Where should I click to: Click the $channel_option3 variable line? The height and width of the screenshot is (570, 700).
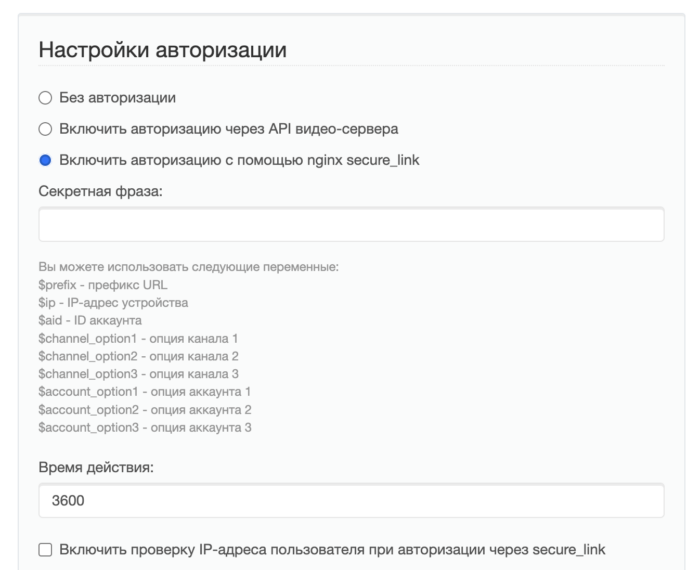pos(137,374)
